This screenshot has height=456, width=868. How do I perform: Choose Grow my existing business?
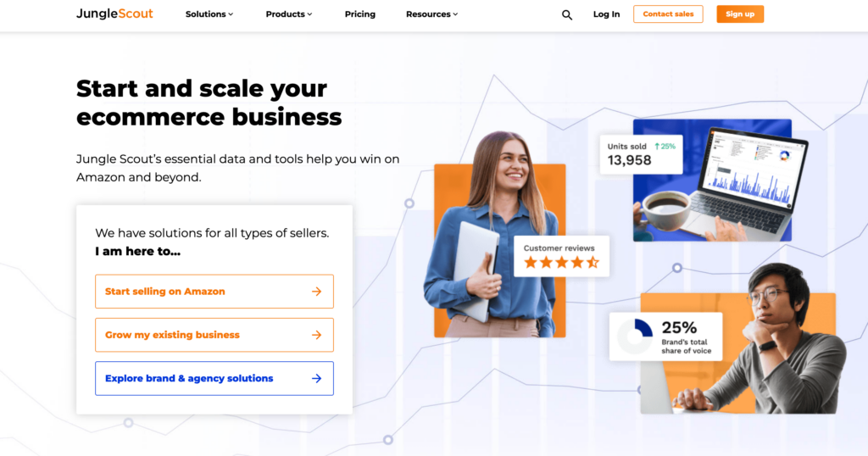point(214,335)
